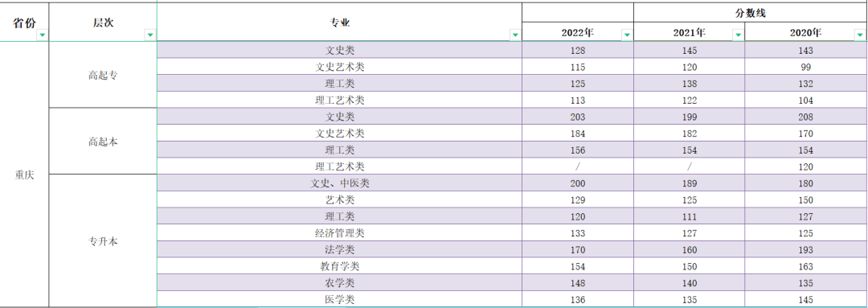Viewport: 868px width, 308px height.
Task: Select score 156 in the 2022年 column
Action: click(578, 150)
